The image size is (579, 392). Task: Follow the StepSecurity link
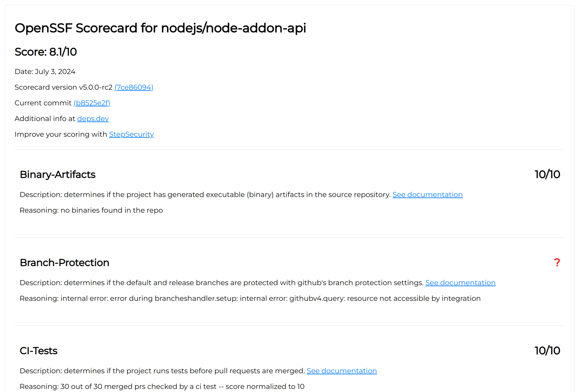[131, 134]
